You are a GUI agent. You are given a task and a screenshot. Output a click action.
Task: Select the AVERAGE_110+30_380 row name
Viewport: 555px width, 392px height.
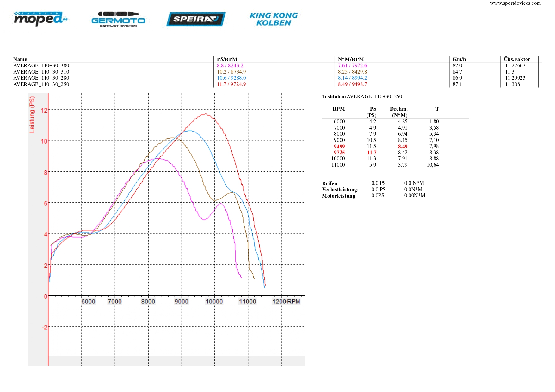[x=41, y=66]
